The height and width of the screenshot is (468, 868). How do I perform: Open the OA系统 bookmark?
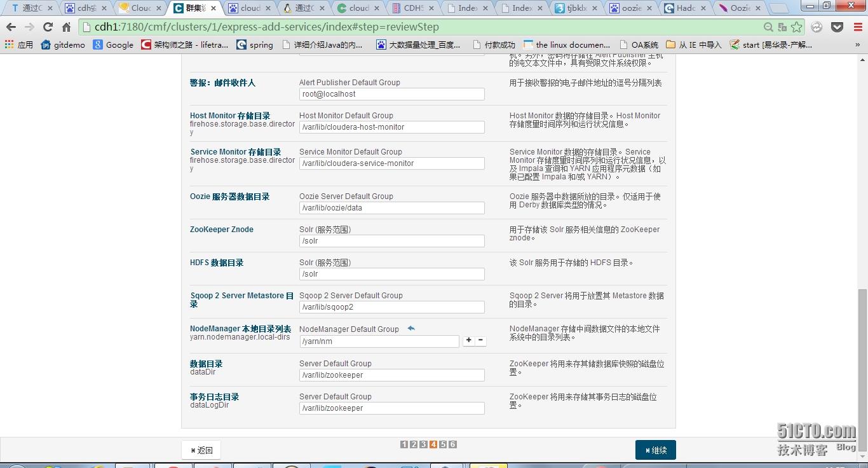pyautogui.click(x=638, y=45)
